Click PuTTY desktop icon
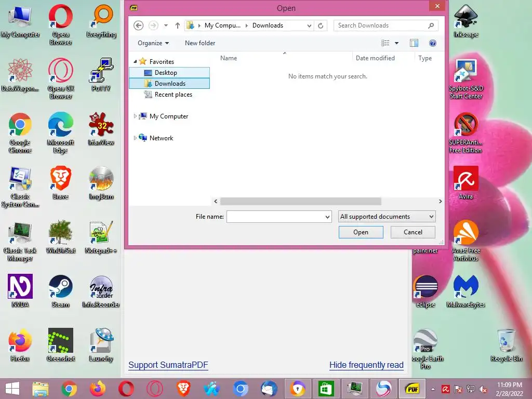Image resolution: width=532 pixels, height=399 pixels. pyautogui.click(x=101, y=75)
